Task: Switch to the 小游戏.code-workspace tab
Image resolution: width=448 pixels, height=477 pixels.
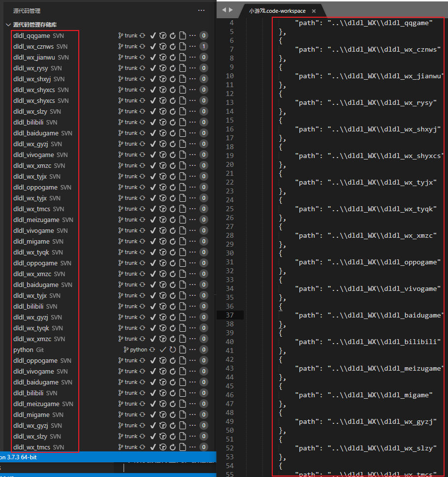Action: tap(277, 10)
